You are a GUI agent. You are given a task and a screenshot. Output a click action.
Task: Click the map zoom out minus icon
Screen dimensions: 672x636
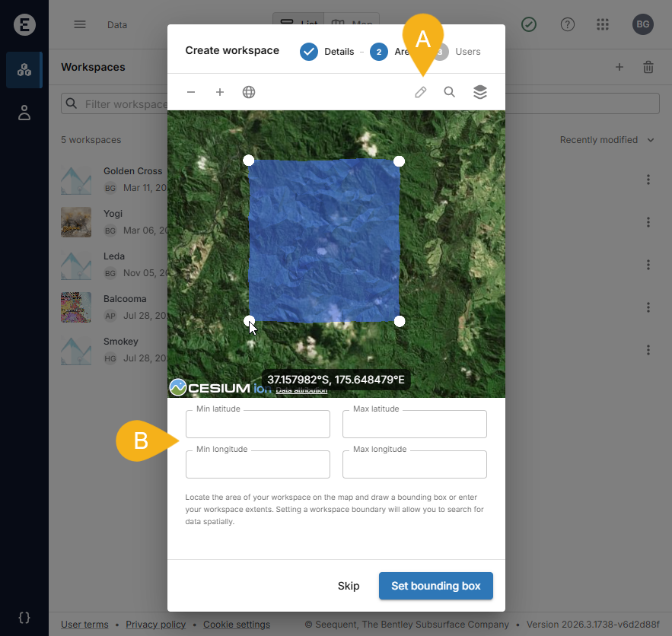[x=191, y=92]
